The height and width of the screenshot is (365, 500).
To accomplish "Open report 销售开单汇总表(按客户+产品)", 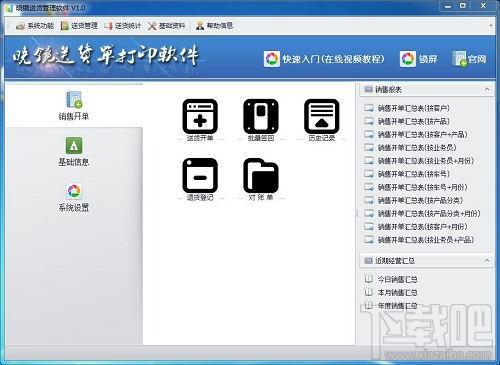I will [x=423, y=135].
